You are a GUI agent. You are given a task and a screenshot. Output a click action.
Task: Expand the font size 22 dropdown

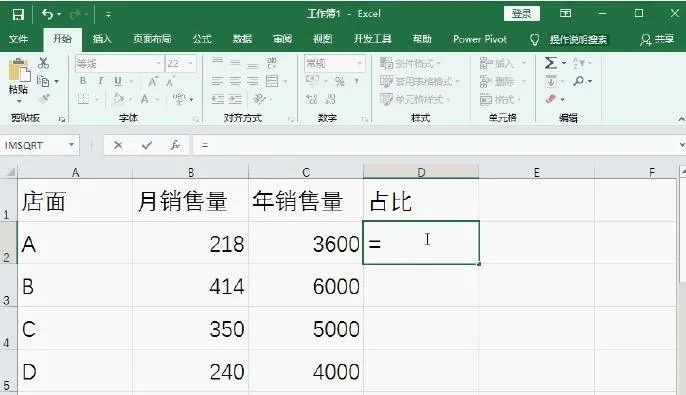pos(190,64)
